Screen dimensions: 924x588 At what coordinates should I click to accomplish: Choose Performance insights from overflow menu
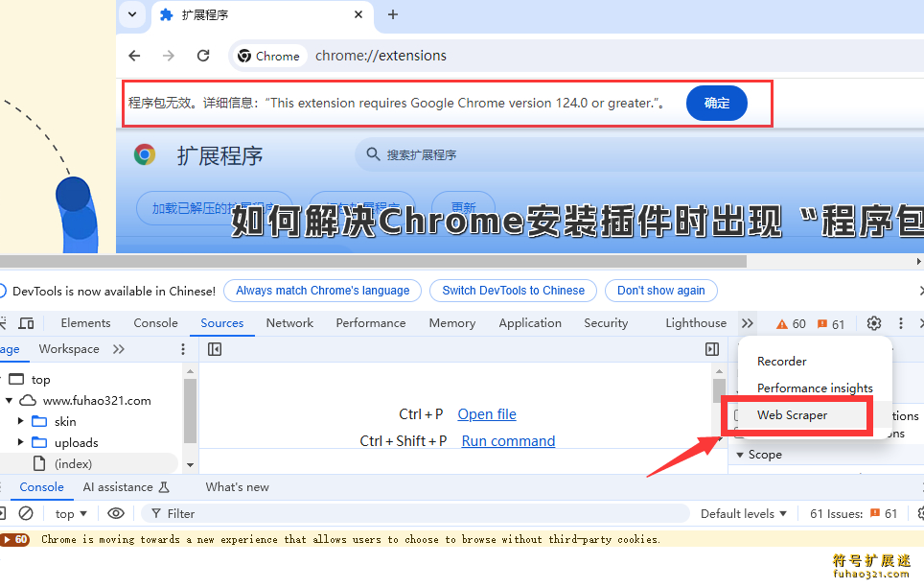[815, 388]
